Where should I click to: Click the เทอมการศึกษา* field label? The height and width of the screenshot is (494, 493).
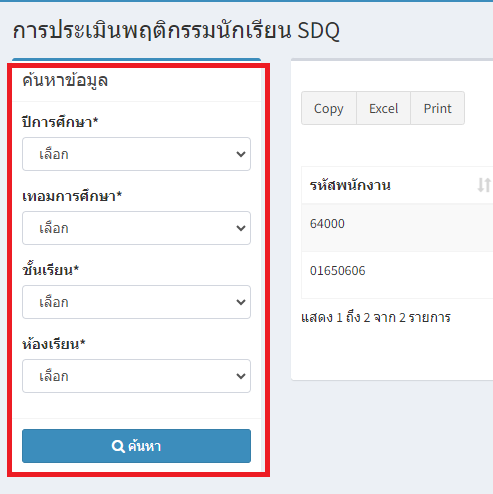pyautogui.click(x=72, y=196)
